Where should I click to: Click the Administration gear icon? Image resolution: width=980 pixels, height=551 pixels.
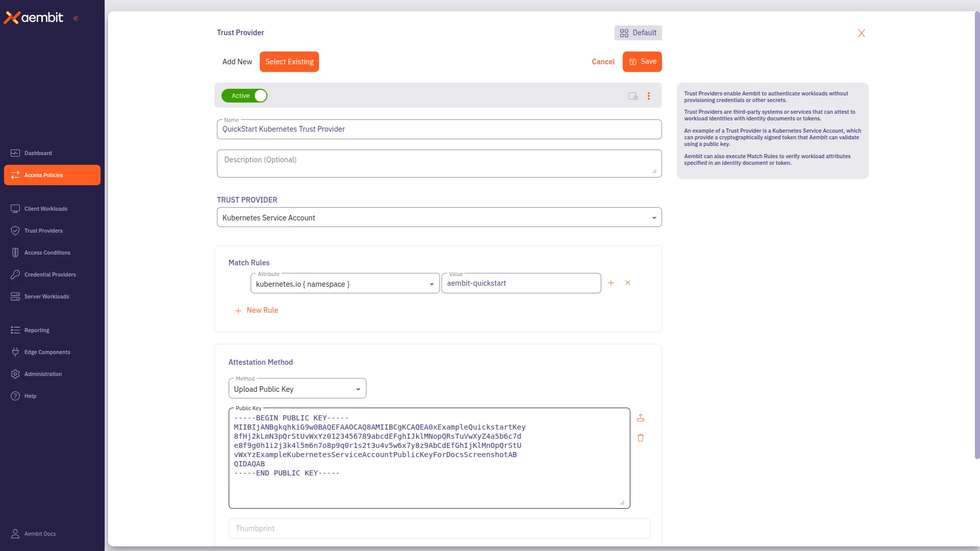tap(15, 374)
